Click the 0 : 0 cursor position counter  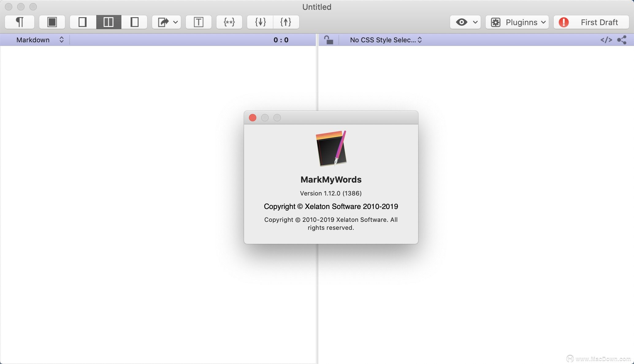point(281,40)
